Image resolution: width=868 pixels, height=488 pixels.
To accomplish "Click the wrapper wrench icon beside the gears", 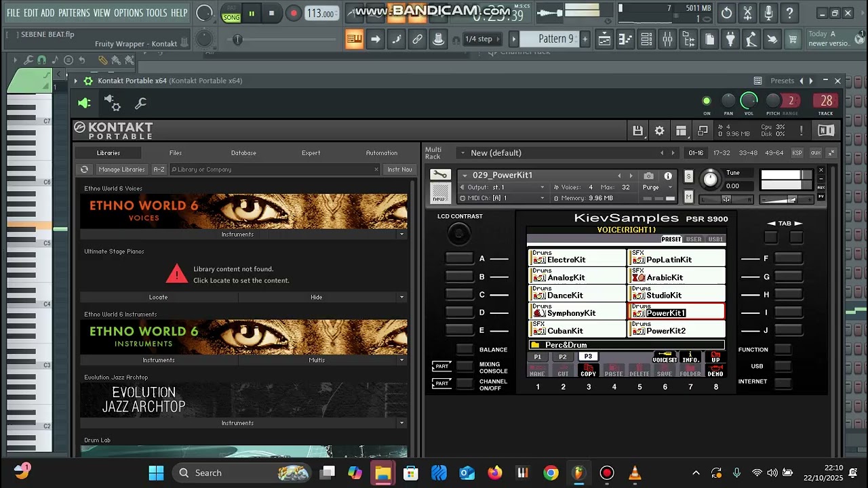I will coord(140,103).
